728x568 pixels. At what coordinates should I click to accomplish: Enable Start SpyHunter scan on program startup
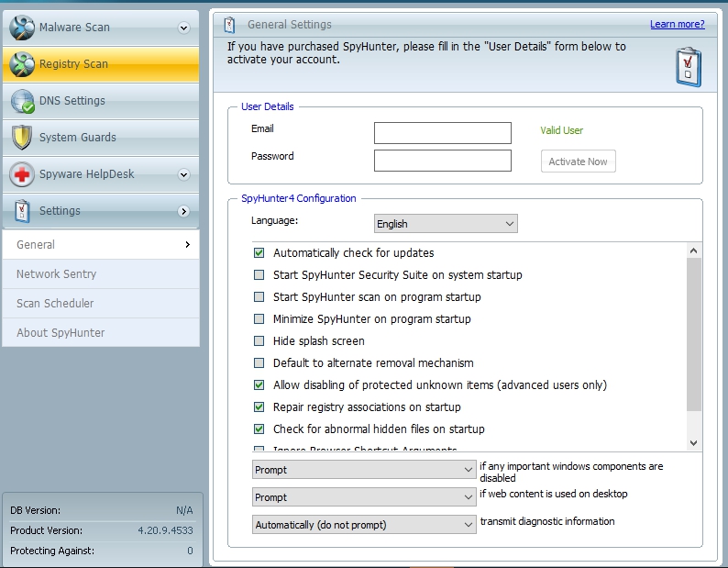[259, 296]
